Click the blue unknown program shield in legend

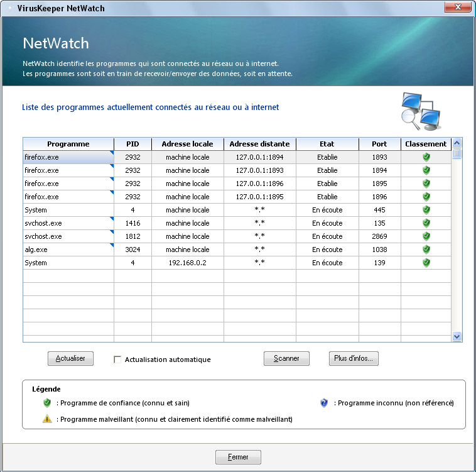pos(324,403)
